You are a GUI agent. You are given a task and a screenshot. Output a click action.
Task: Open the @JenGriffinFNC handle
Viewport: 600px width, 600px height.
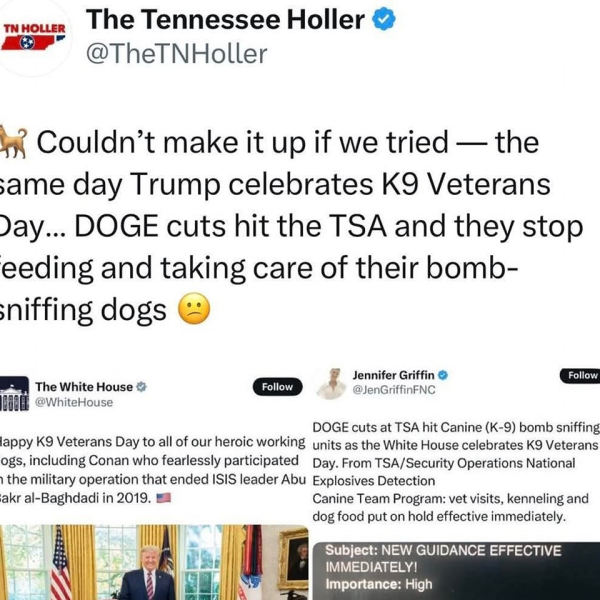point(394,390)
